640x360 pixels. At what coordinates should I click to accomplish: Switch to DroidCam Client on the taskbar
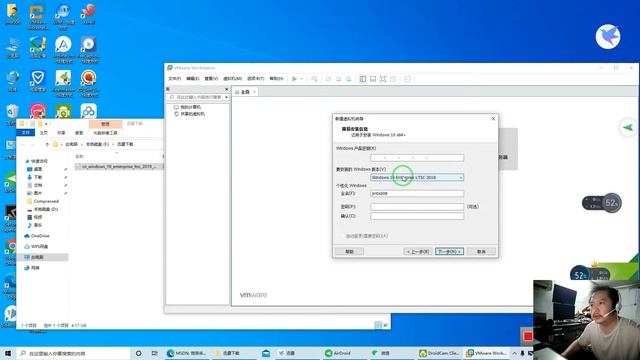pyautogui.click(x=440, y=353)
